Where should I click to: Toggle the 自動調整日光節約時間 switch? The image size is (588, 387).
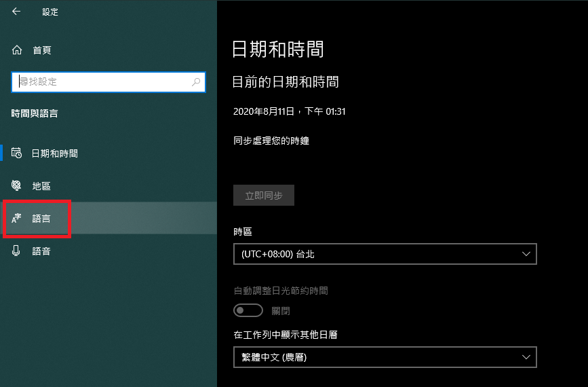[x=248, y=310]
